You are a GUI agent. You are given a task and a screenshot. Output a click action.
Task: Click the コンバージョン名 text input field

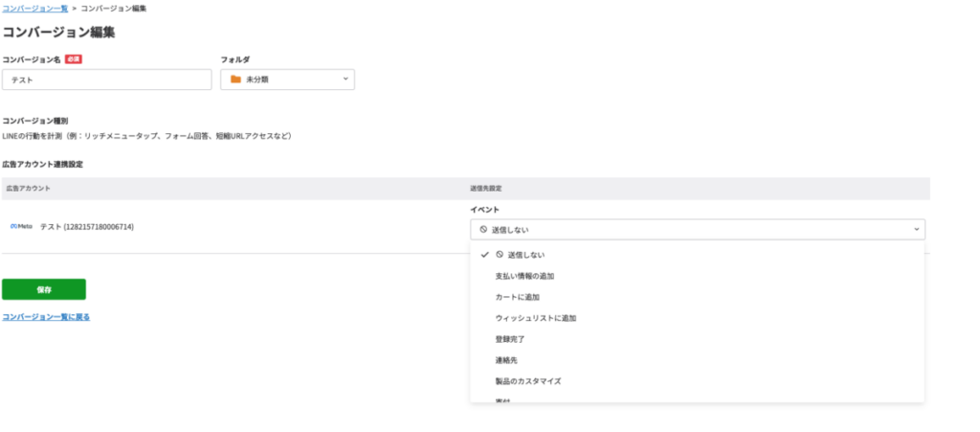click(x=106, y=80)
